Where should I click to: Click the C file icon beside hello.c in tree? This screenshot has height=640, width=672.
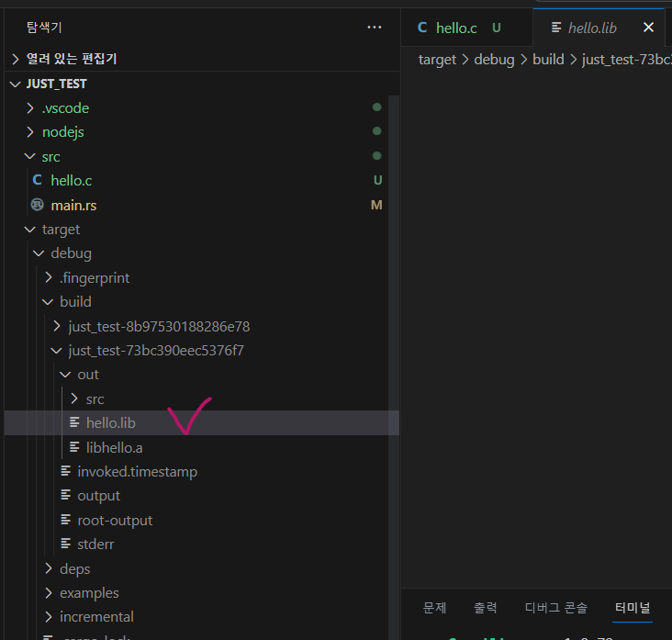(37, 181)
